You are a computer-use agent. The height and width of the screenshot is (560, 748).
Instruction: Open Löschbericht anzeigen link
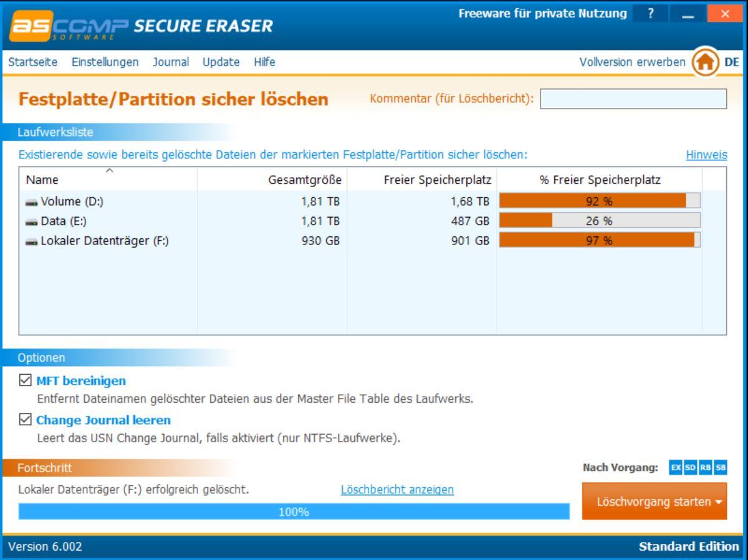(397, 490)
